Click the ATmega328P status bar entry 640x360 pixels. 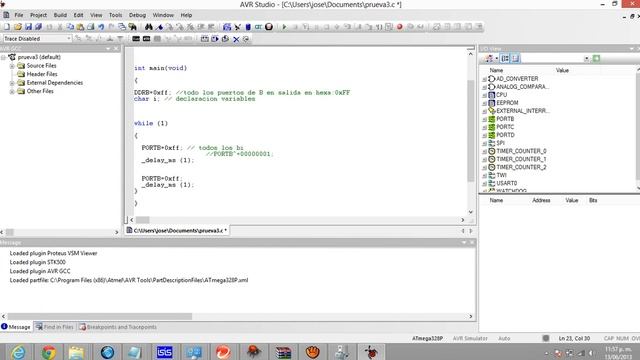click(427, 338)
